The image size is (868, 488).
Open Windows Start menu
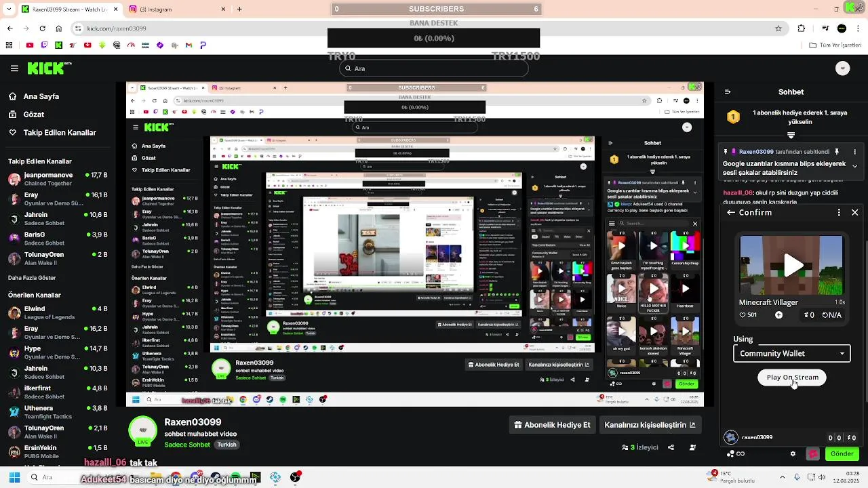pyautogui.click(x=14, y=477)
